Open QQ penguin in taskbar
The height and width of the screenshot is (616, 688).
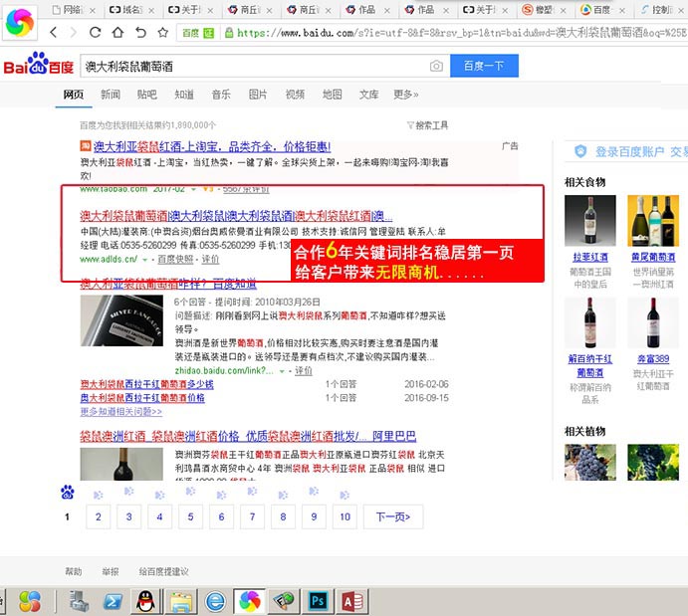coord(145,601)
